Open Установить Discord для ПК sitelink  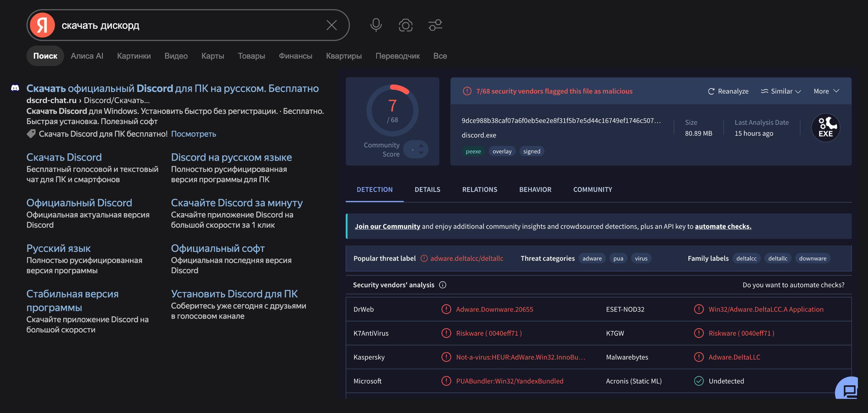pos(234,294)
